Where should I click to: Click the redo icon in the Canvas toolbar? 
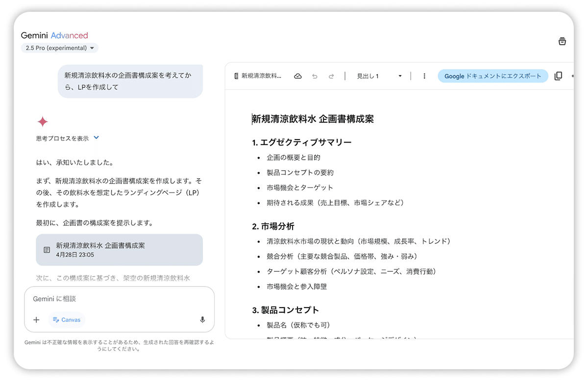tap(332, 76)
